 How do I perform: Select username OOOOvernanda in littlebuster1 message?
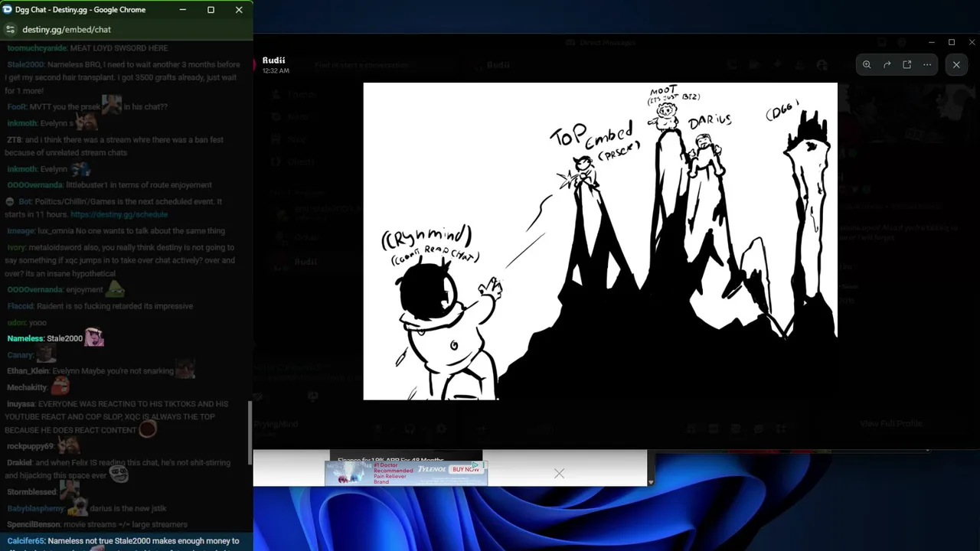coord(34,185)
